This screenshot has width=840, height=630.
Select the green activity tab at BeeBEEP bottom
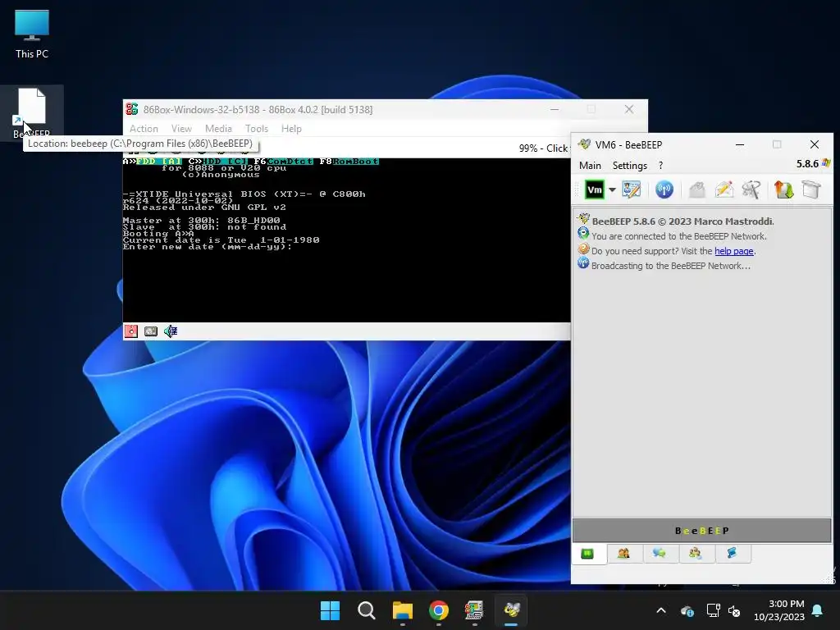587,554
